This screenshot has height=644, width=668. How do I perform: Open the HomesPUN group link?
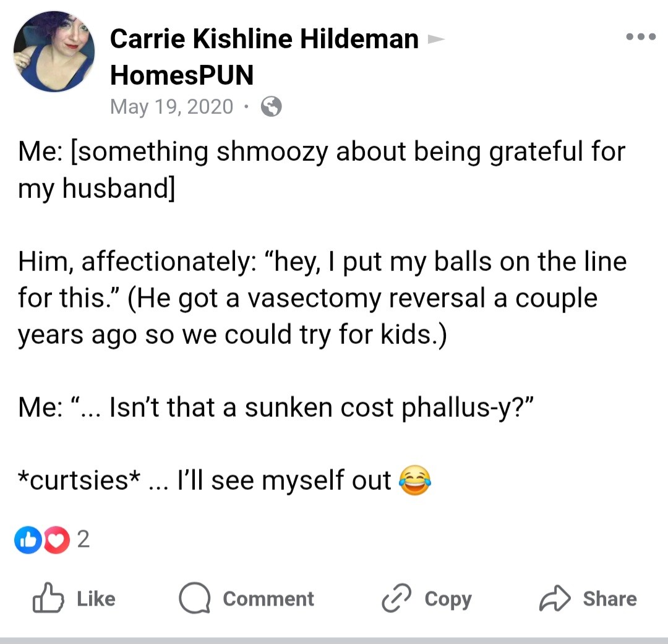(x=182, y=75)
